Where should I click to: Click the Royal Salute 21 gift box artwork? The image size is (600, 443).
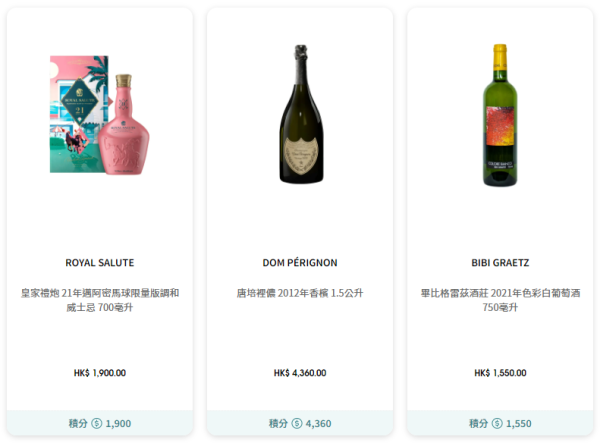tap(79, 114)
